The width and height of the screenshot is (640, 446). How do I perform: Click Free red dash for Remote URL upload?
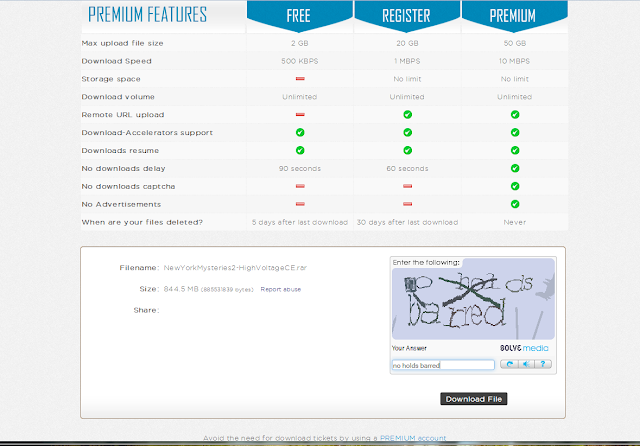tap(300, 114)
